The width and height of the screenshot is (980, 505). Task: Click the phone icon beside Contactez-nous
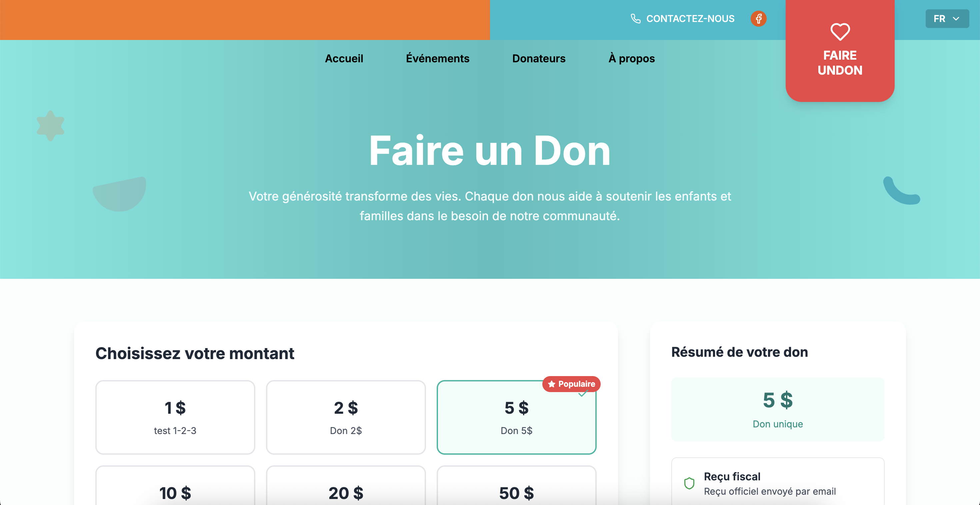(635, 19)
